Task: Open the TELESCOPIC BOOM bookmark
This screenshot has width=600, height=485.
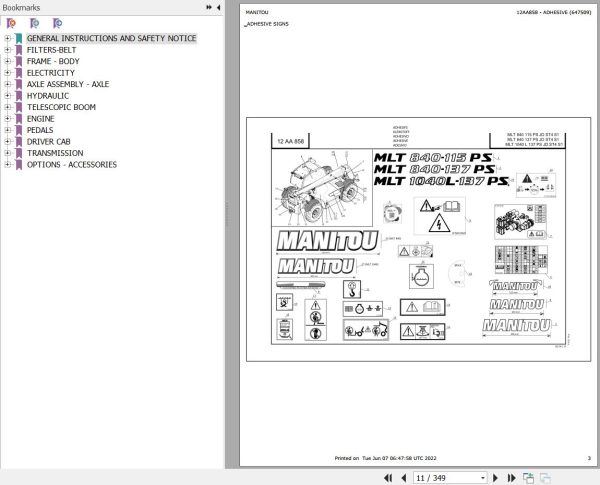Action: click(61, 107)
